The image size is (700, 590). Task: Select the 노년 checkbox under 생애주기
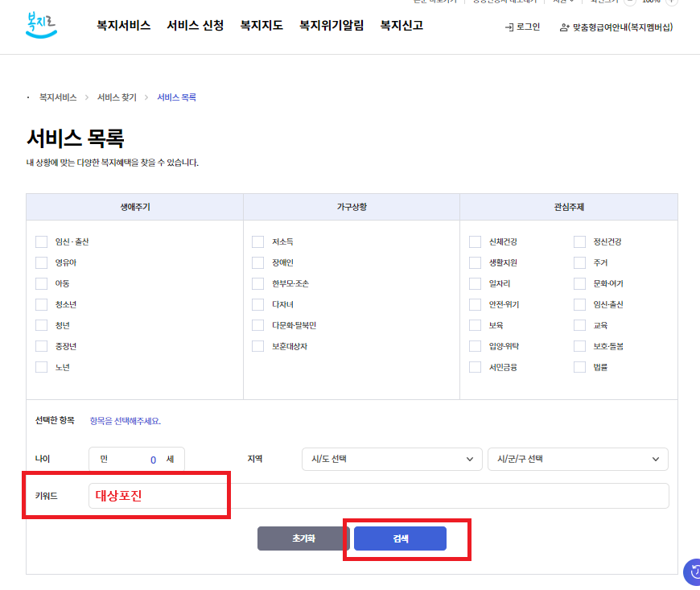[40, 367]
